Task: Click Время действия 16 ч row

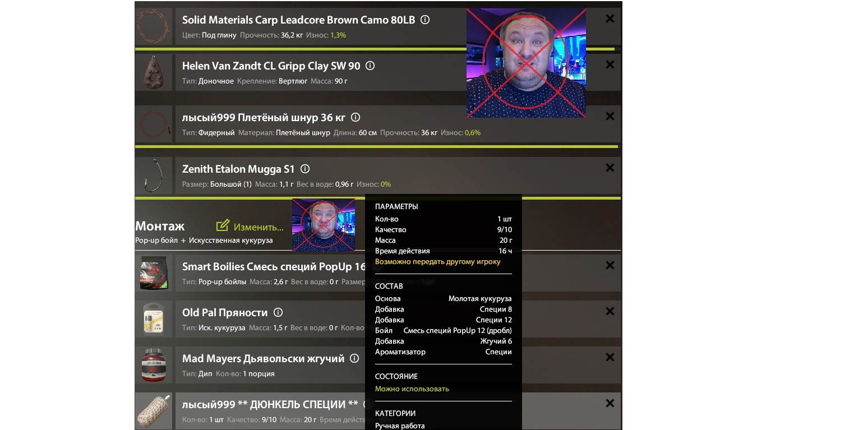Action: [444, 251]
